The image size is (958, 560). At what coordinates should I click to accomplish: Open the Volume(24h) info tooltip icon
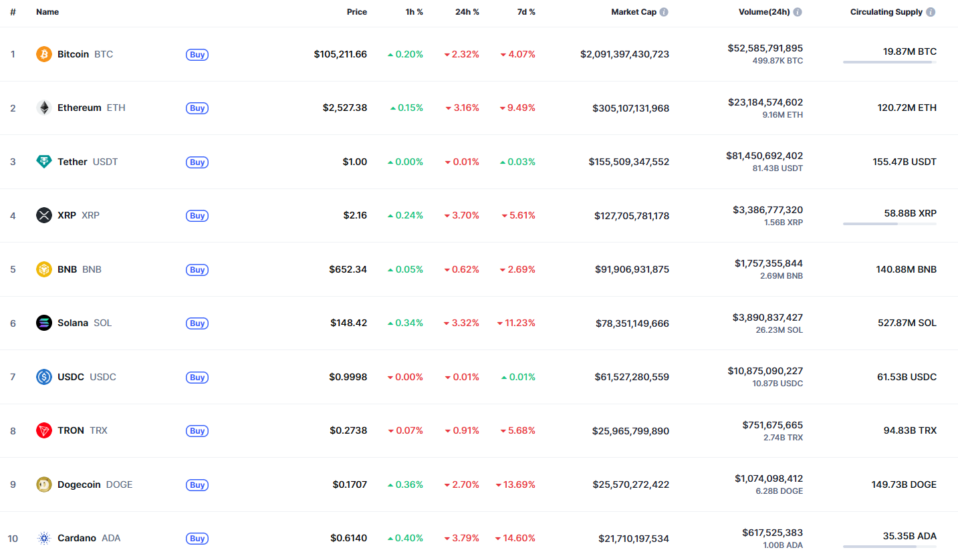[x=798, y=12]
